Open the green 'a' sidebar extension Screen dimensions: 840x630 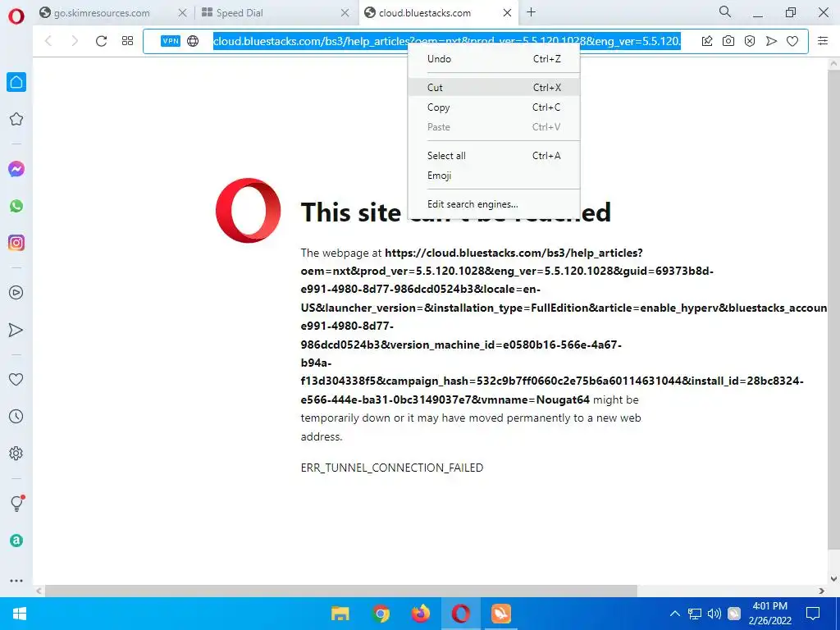click(16, 541)
